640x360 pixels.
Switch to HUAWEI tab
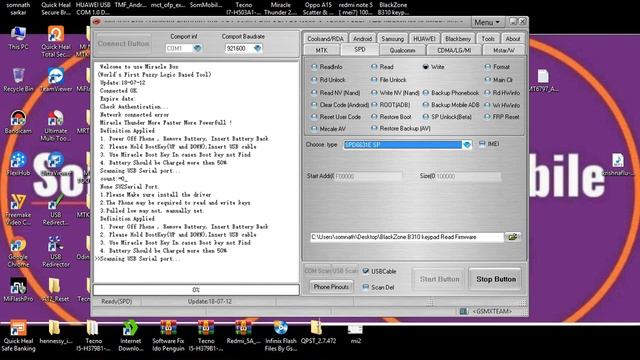(424, 39)
